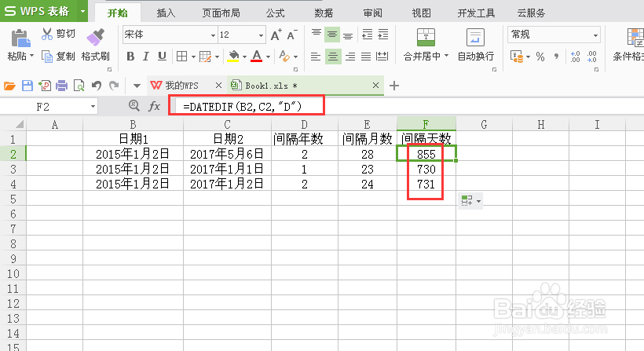Click the Cut (剪切) scissors icon
The image size is (644, 351).
point(47,34)
